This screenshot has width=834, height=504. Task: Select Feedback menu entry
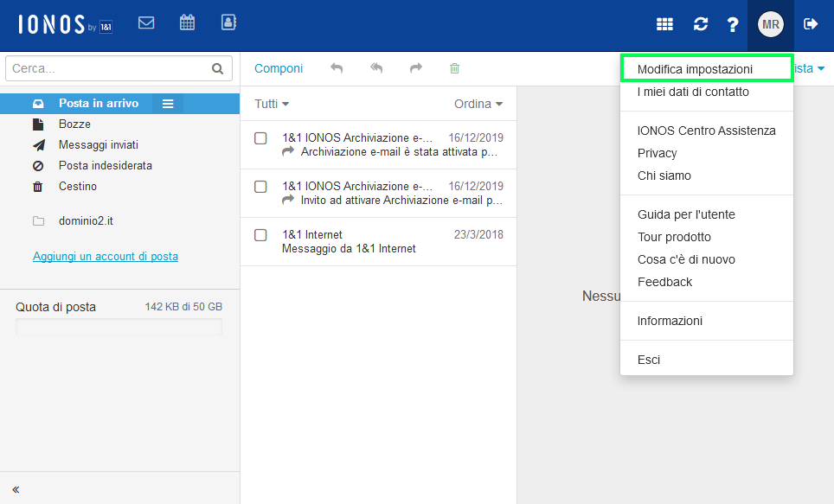[x=706, y=282]
